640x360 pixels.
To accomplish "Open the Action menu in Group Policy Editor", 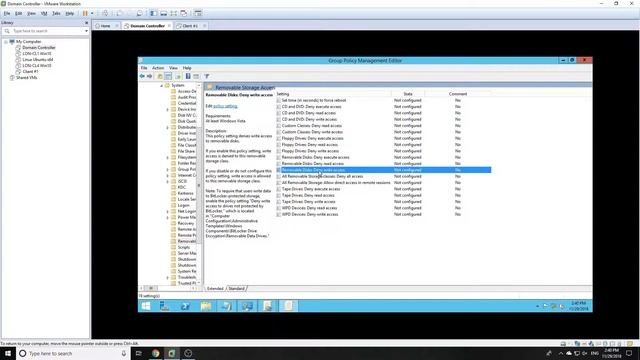I will point(158,68).
